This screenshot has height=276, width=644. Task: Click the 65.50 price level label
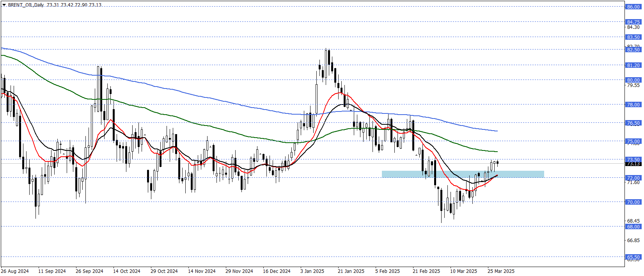tap(633, 257)
